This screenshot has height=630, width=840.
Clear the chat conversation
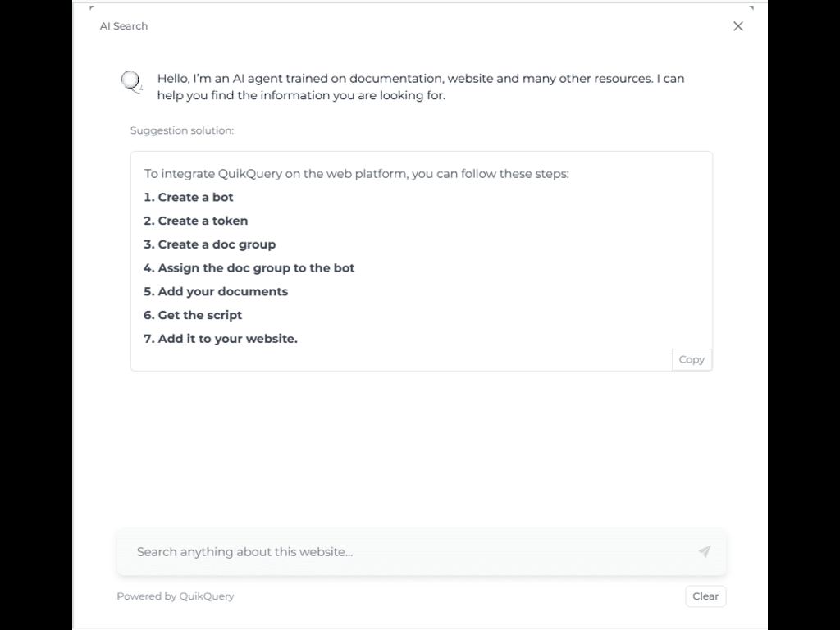[705, 596]
